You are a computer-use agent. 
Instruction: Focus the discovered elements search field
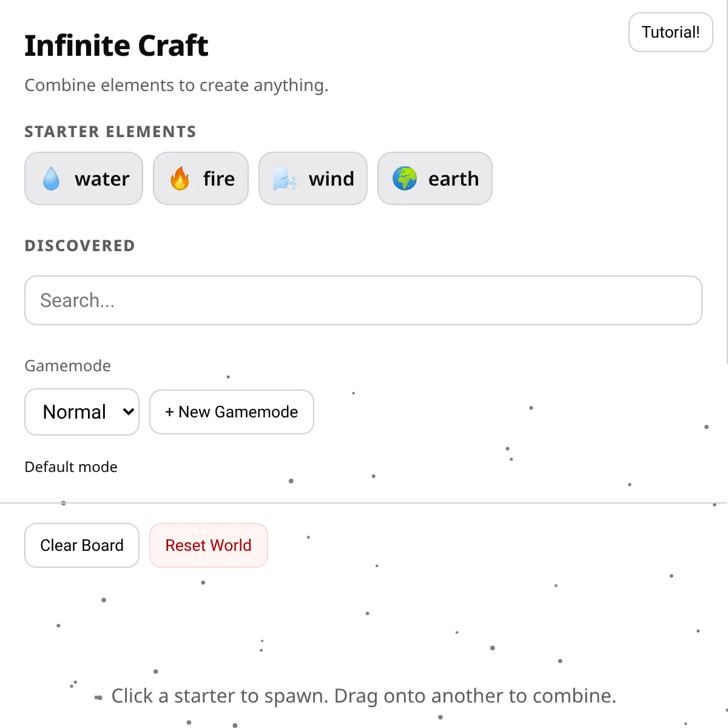363,300
